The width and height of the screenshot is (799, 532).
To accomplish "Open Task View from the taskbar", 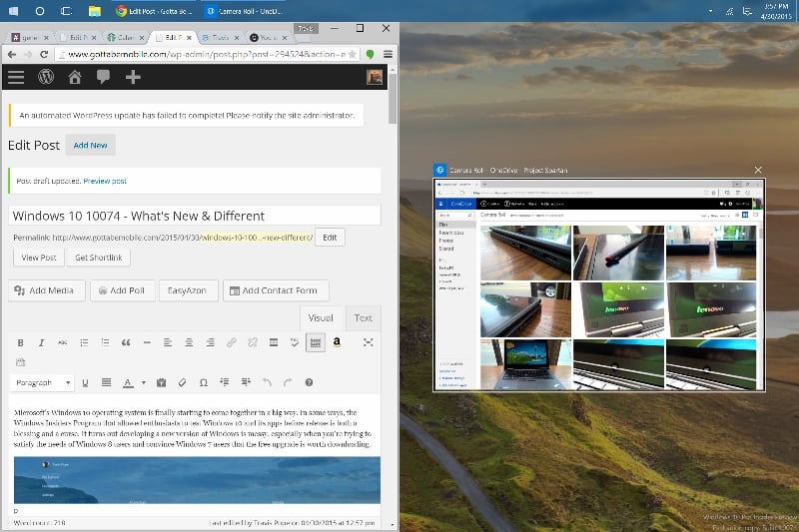I will 66,11.
